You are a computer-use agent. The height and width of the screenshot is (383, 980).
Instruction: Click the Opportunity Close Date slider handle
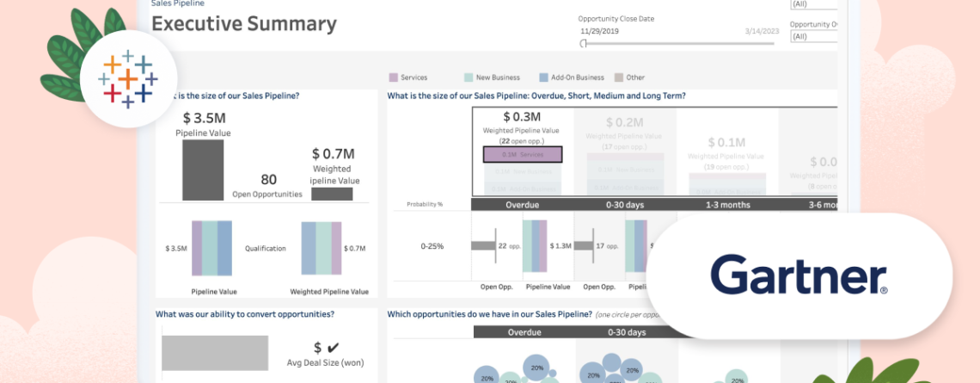click(583, 43)
